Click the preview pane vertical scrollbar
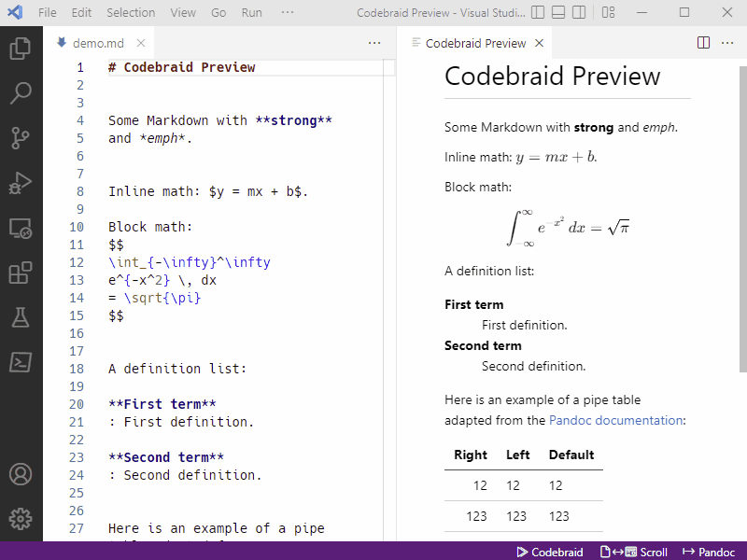747x560 pixels. [x=742, y=219]
